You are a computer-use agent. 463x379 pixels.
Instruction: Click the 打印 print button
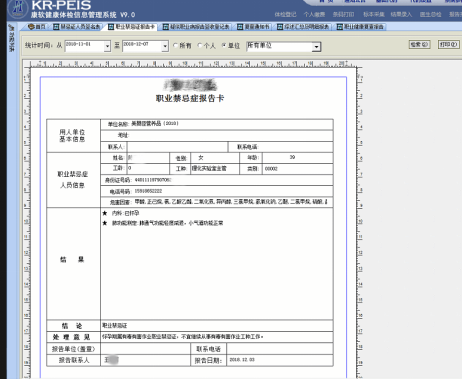point(448,45)
